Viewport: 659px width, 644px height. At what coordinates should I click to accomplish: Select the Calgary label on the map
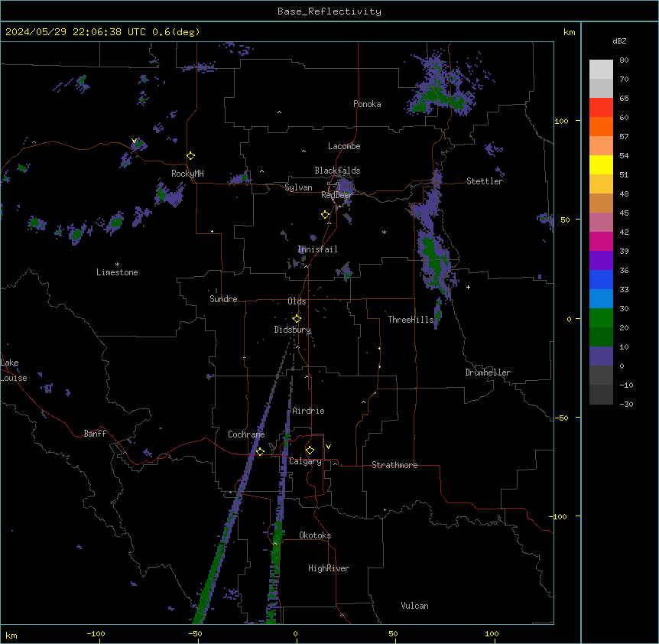pyautogui.click(x=305, y=461)
